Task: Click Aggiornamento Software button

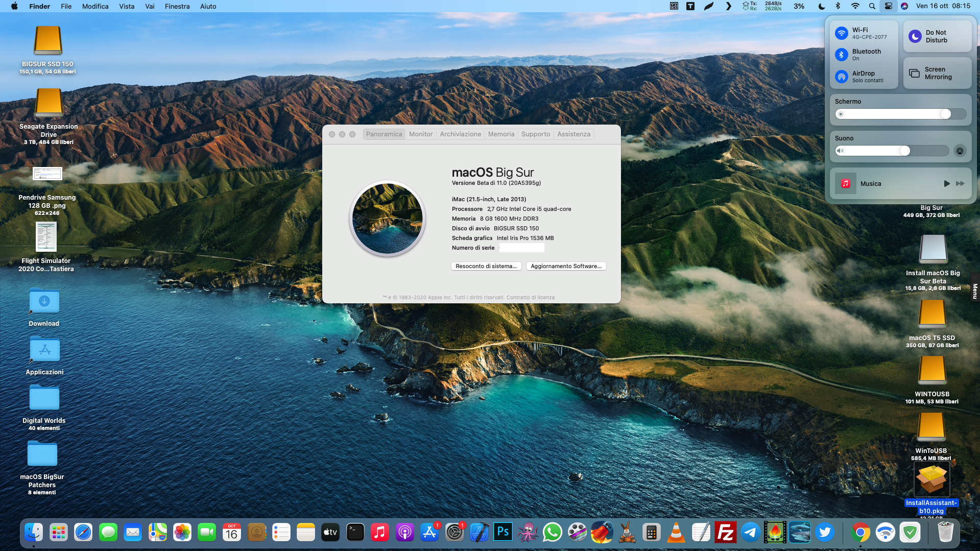Action: 566,266
